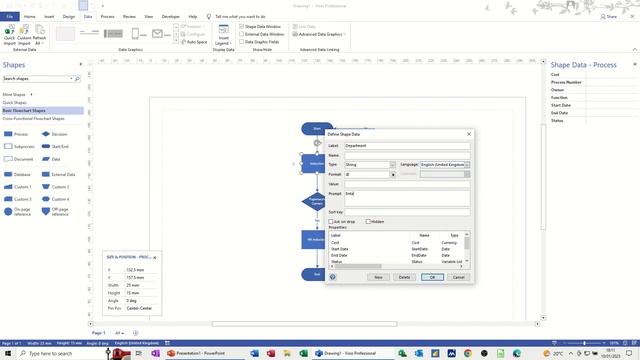Click the search magnifier in Shapes pane
This screenshot has height=360, width=640.
[x=77, y=78]
